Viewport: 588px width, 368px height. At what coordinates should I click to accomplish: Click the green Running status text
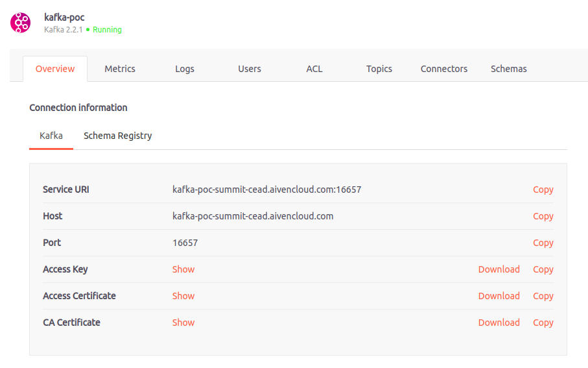click(107, 30)
